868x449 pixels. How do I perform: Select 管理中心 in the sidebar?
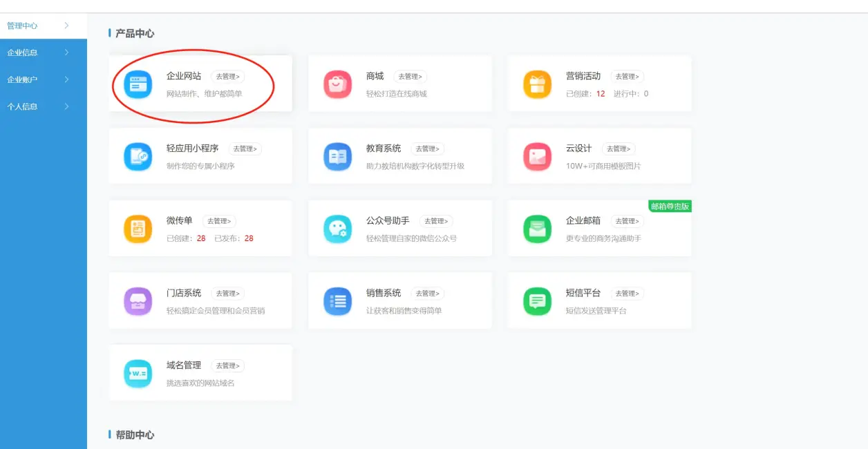point(44,26)
